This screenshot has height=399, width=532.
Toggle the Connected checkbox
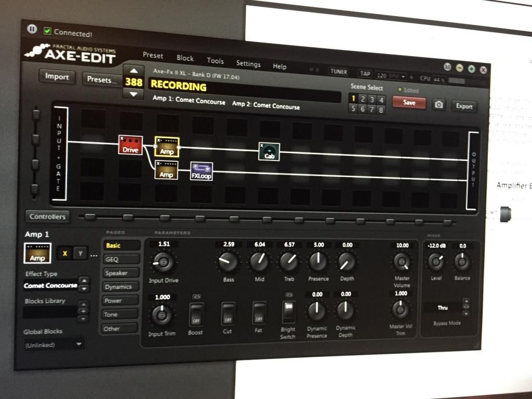[47, 31]
